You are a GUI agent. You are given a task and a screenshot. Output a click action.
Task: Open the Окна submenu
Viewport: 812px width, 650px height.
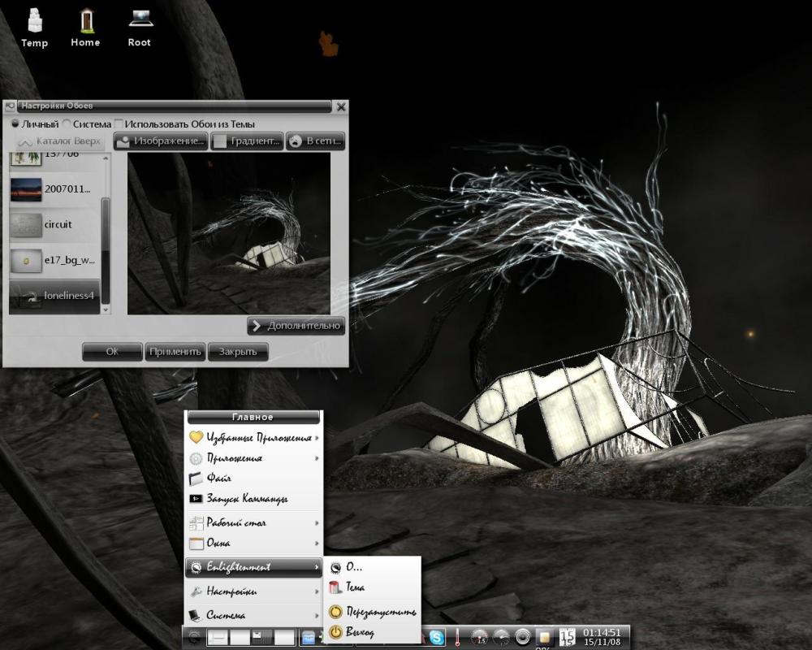tap(253, 544)
